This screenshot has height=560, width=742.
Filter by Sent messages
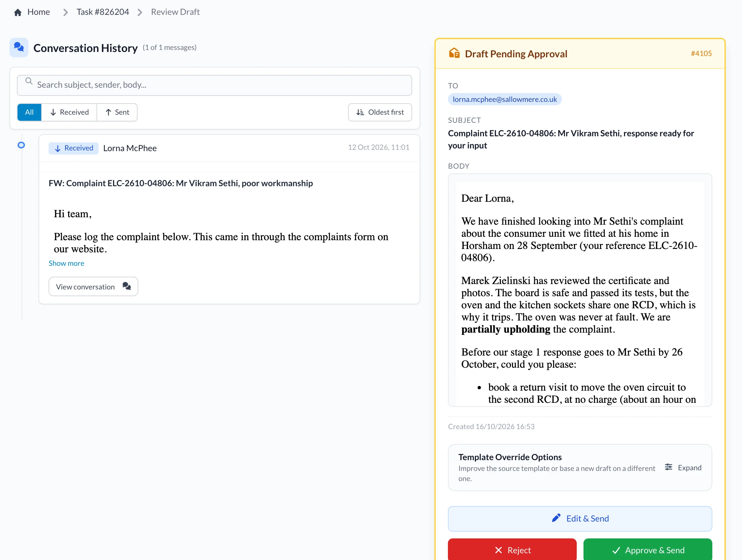point(117,112)
